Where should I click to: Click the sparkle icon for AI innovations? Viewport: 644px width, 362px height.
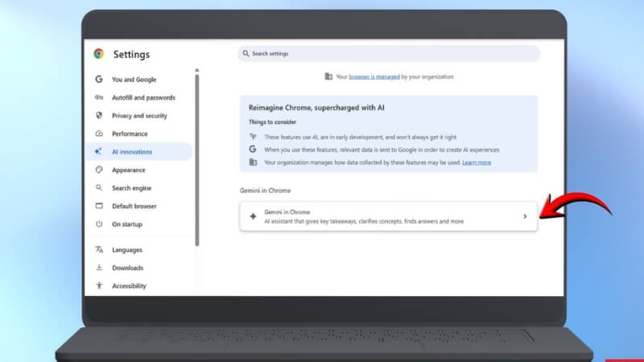click(x=98, y=151)
